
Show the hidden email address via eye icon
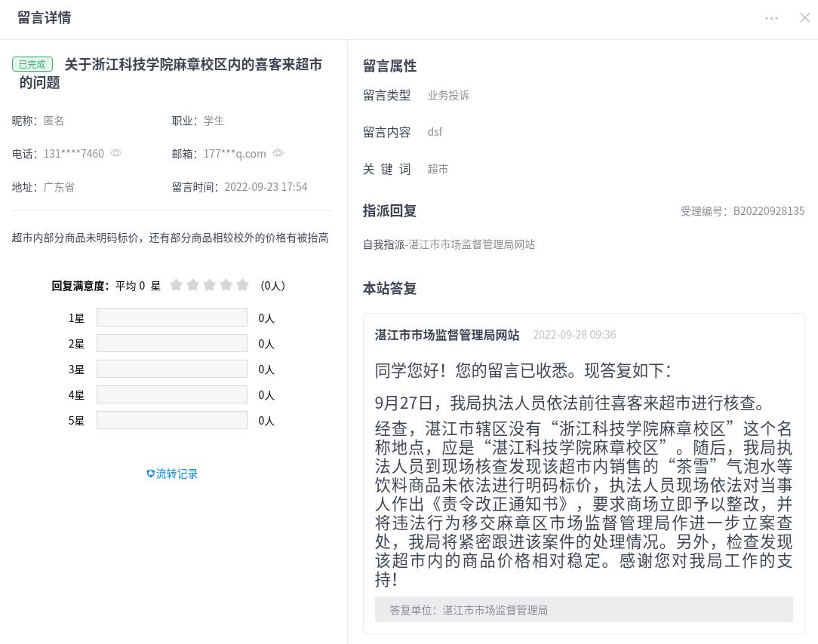coord(278,153)
